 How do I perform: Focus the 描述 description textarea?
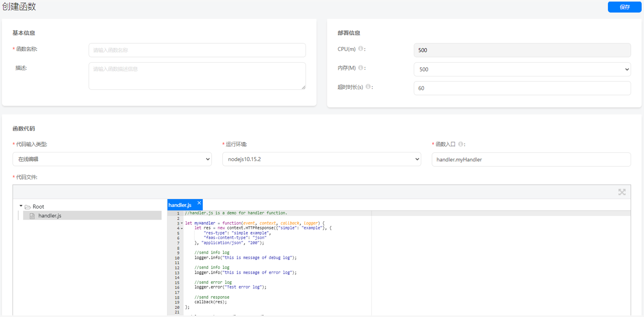tap(197, 76)
